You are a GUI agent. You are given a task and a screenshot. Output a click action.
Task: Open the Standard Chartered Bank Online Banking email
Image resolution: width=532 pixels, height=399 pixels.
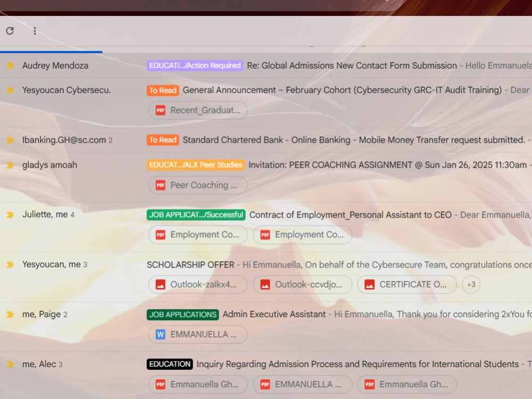click(354, 140)
